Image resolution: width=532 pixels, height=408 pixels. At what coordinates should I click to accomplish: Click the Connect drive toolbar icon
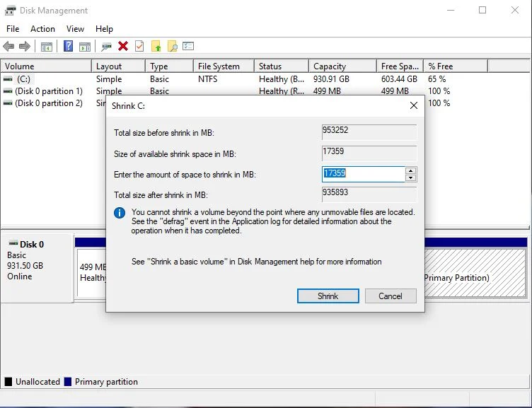(x=106, y=47)
